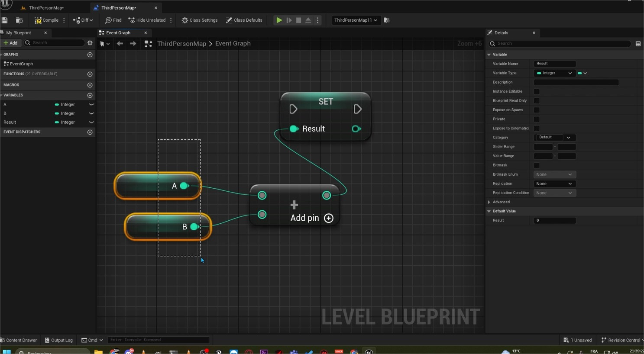The height and width of the screenshot is (354, 644).
Task: Click the Add button in My Blueprint
Action: click(x=10, y=43)
